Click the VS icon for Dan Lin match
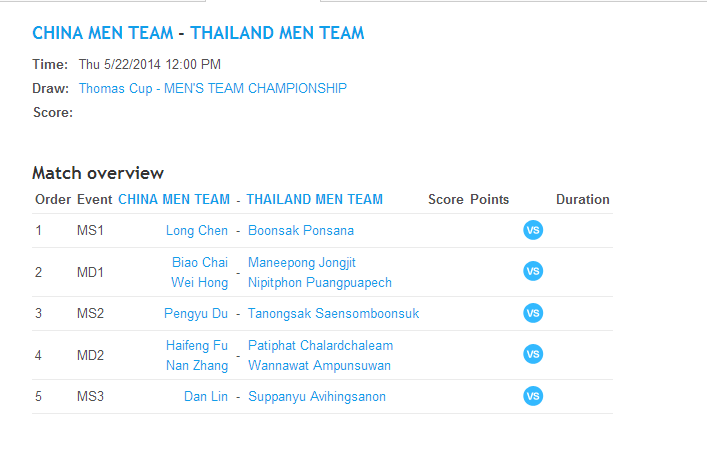Screen dimensions: 707x453 pyautogui.click(x=533, y=397)
